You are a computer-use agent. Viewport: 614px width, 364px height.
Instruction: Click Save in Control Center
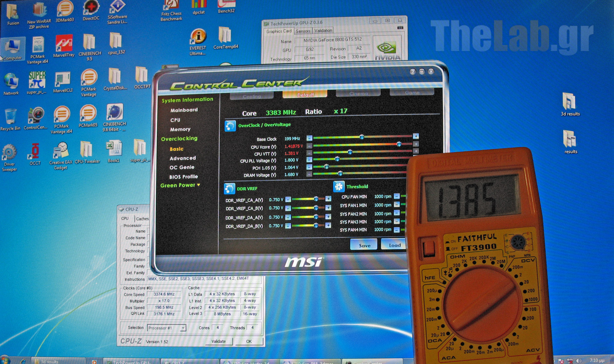coord(364,245)
